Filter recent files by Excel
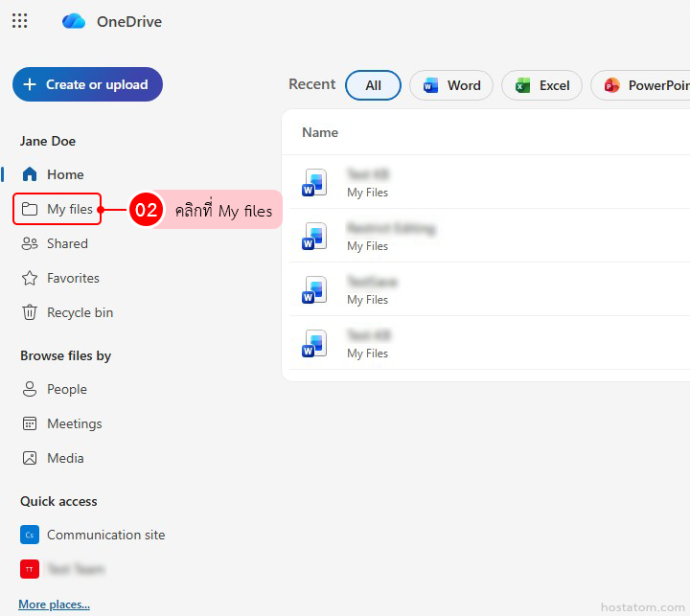690x616 pixels. point(541,85)
